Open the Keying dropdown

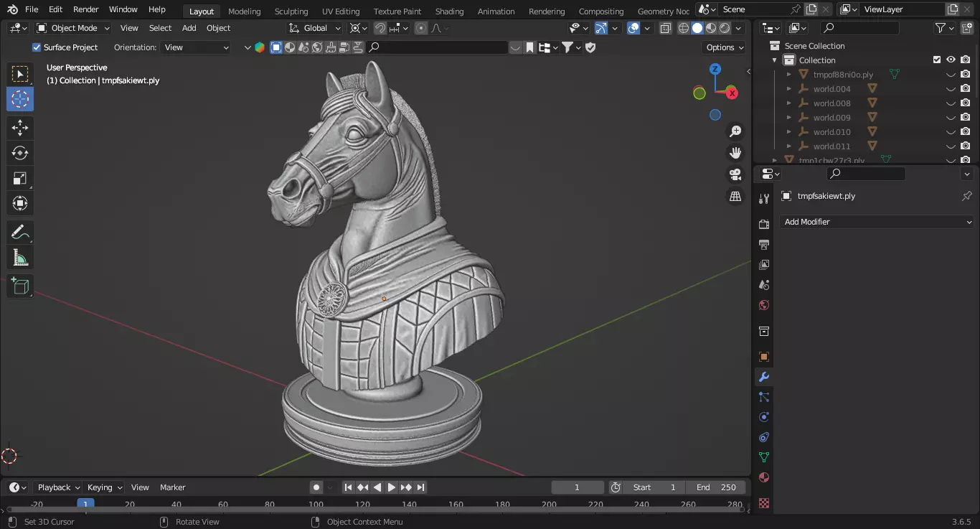click(105, 487)
